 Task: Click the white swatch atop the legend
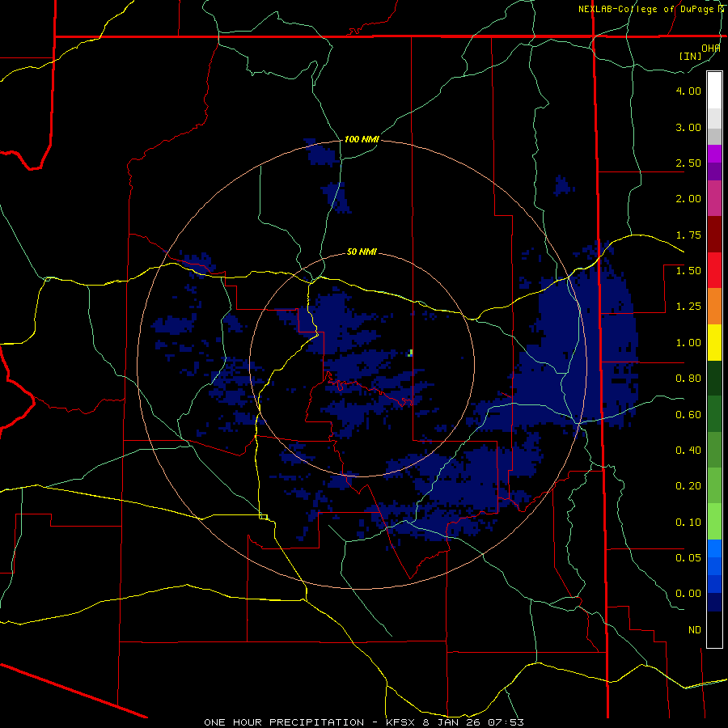click(714, 90)
